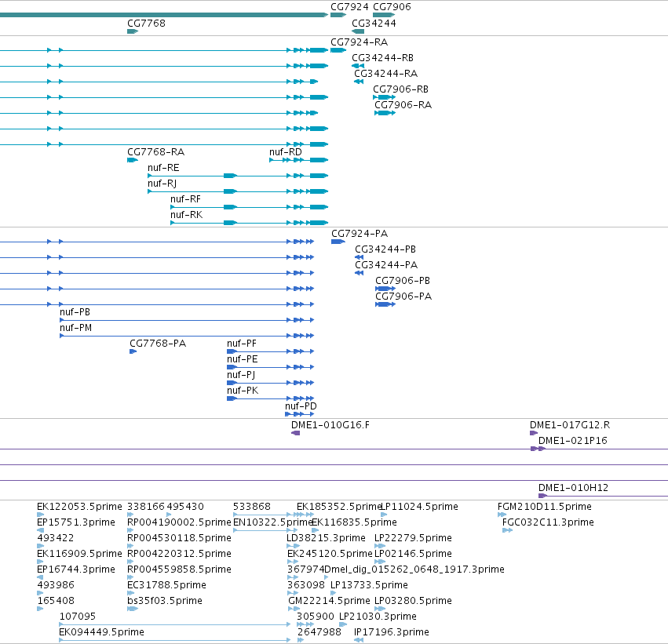
Task: Click the 533868 EST label
Action: [x=251, y=507]
